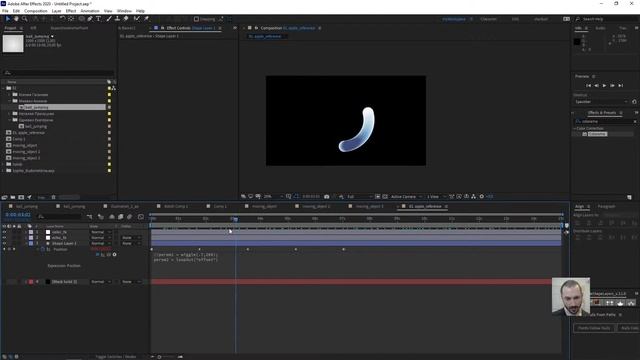Switch to the Comp 1 timeline tab
This screenshot has height=360, width=640.
tap(220, 206)
